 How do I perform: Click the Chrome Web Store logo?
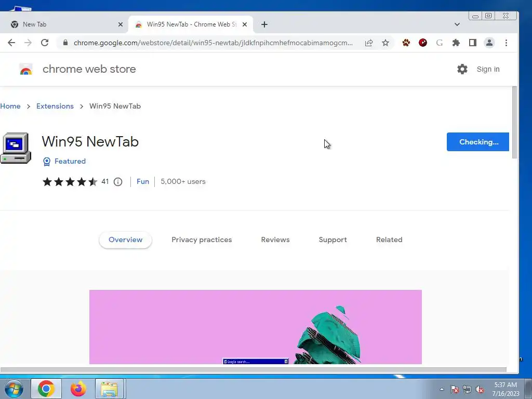pyautogui.click(x=26, y=69)
